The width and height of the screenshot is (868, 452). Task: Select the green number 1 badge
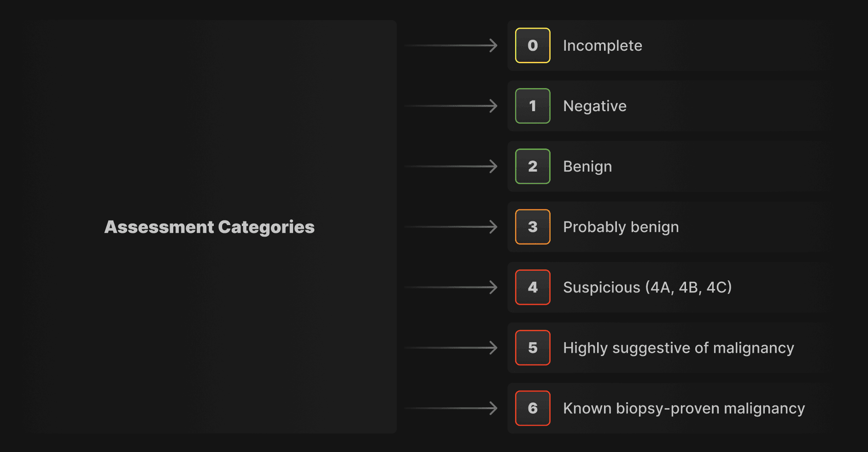(x=533, y=106)
